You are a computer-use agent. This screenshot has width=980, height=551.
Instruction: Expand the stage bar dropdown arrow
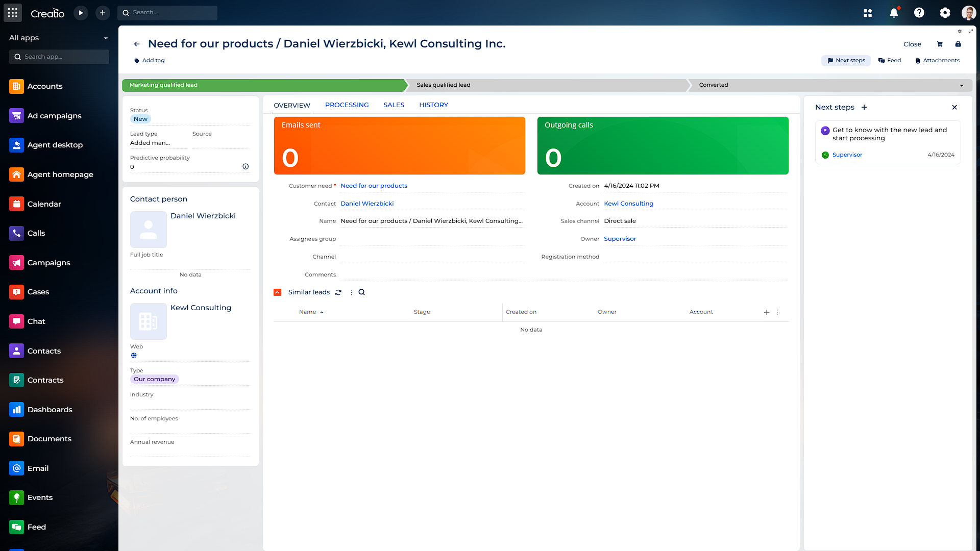click(x=962, y=86)
